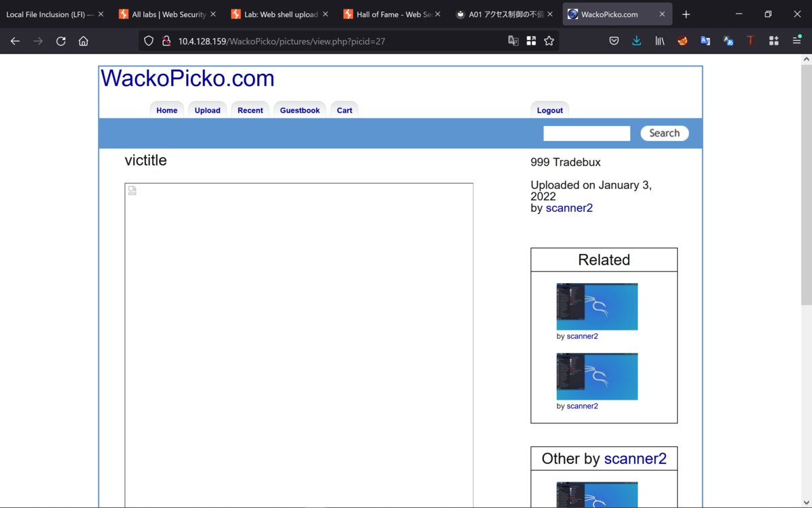This screenshot has height=508, width=812.
Task: Click the victitle picture heading
Action: [145, 161]
